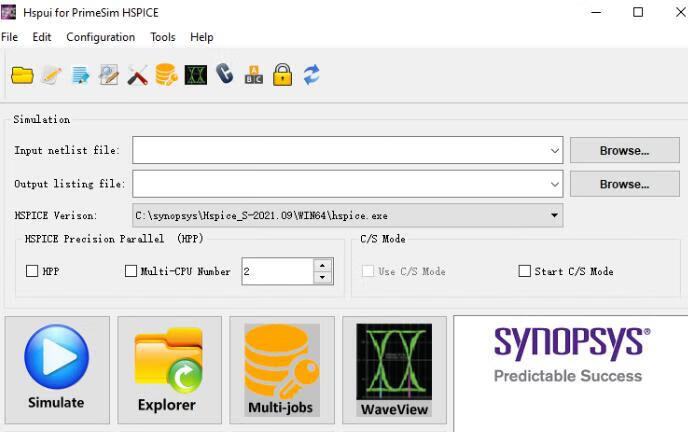Image resolution: width=688 pixels, height=432 pixels.
Task: Open the HSPICE version path dropdown
Action: [554, 215]
